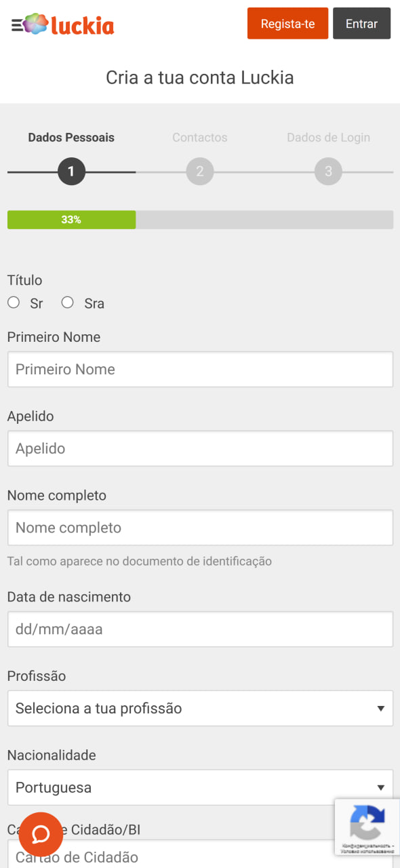
Task: Click the 33% green progress bar
Action: click(71, 220)
